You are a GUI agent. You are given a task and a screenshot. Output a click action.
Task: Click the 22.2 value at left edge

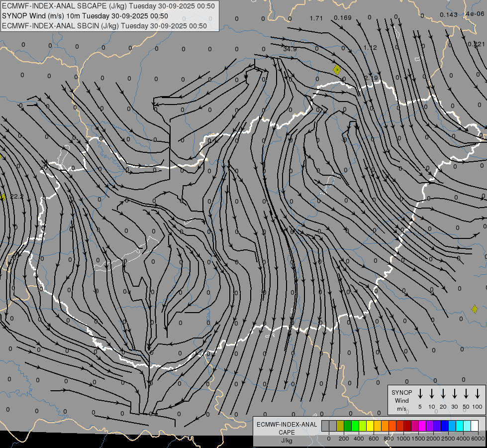click(16, 197)
